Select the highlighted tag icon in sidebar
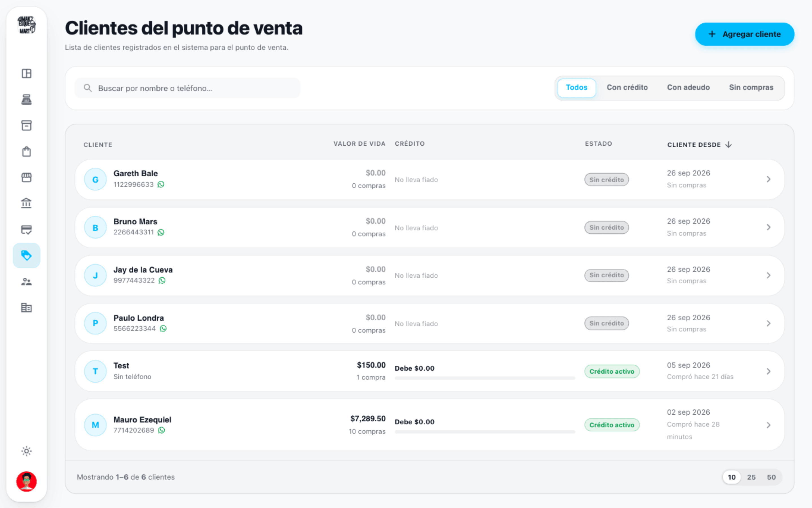812x508 pixels. coord(27,255)
